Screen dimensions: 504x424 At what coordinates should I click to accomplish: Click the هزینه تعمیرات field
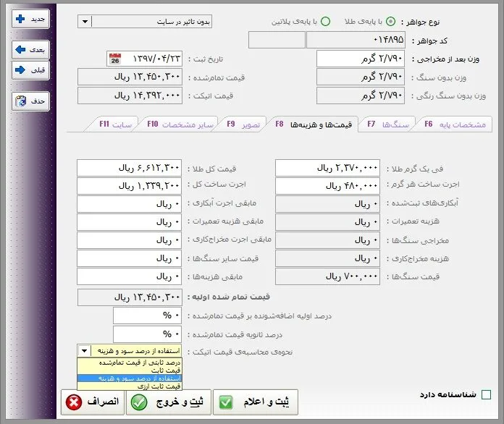tap(327, 222)
